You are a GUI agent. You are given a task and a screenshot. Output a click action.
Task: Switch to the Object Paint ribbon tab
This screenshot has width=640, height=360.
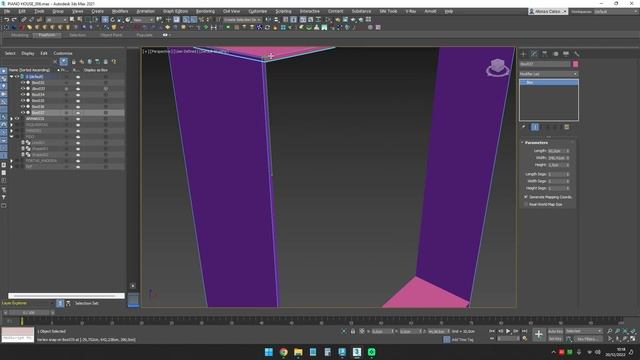click(111, 35)
